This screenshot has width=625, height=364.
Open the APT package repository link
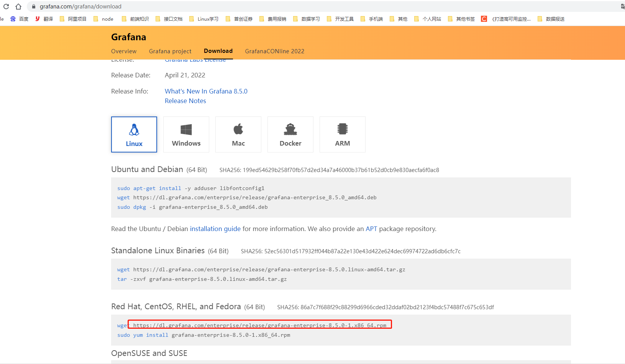click(x=371, y=229)
